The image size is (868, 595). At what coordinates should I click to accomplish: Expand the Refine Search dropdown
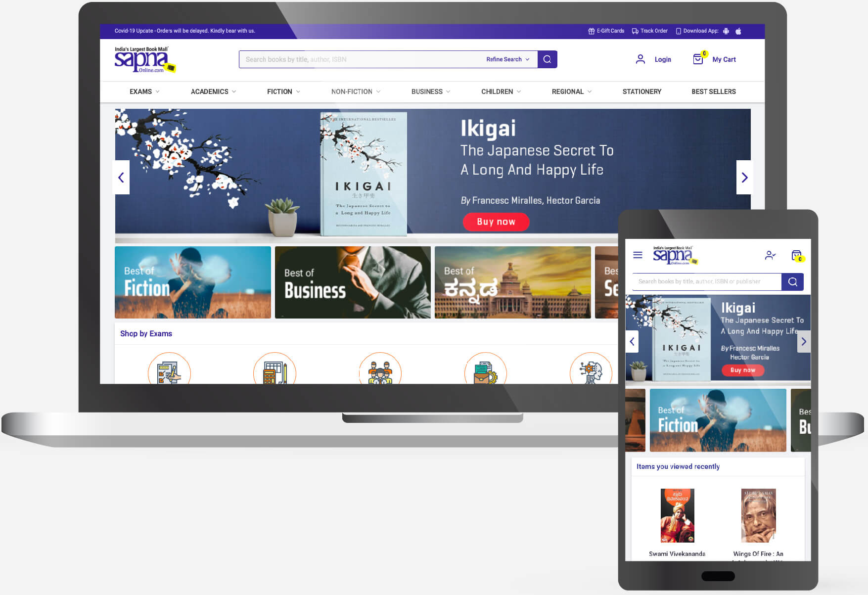[x=508, y=59]
